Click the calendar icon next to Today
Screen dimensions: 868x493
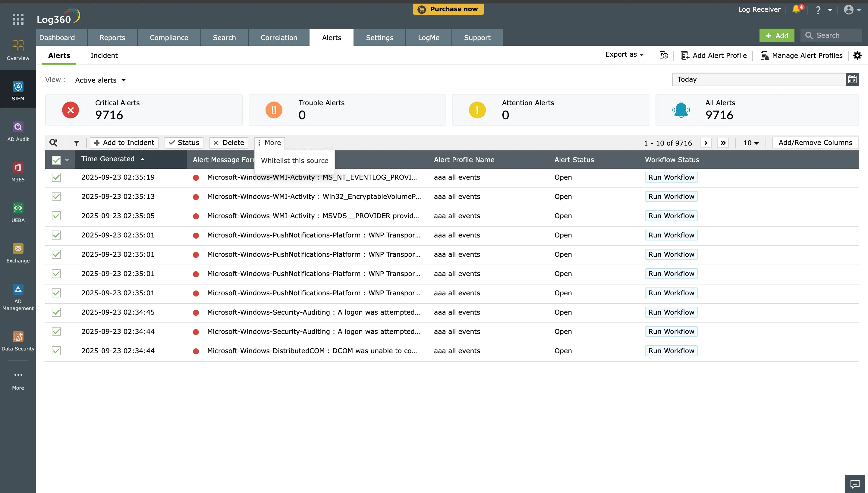[852, 79]
